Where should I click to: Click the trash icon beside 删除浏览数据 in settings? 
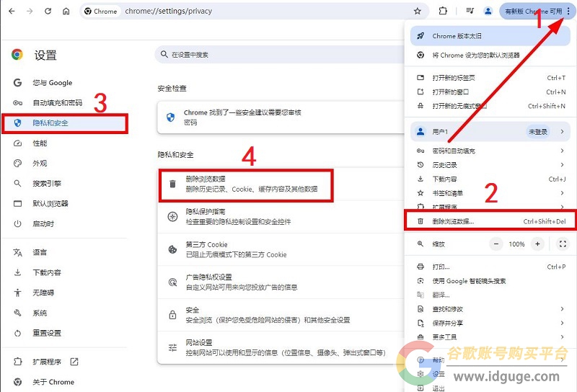(172, 184)
